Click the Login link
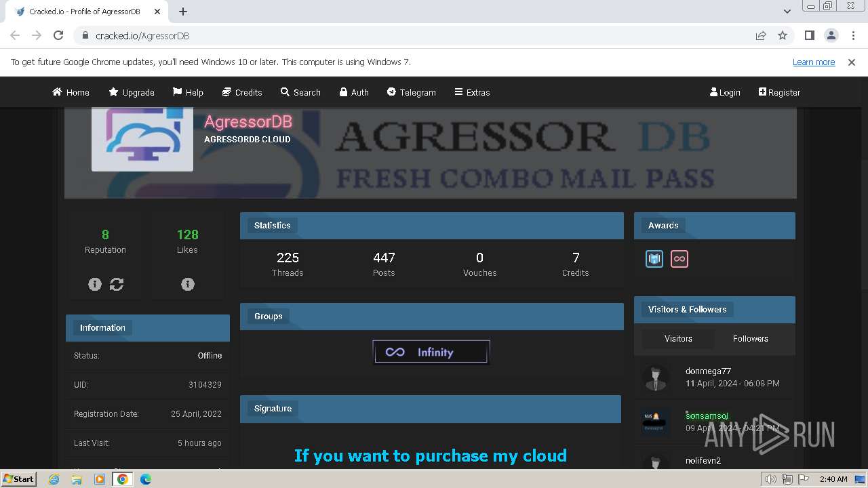Viewport: 868px width, 488px height. click(x=725, y=92)
